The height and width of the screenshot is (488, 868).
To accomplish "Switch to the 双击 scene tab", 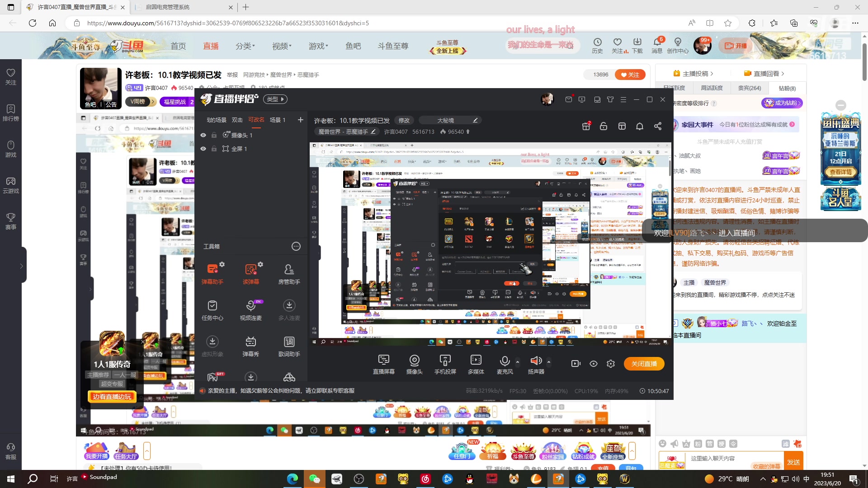I will (x=237, y=120).
